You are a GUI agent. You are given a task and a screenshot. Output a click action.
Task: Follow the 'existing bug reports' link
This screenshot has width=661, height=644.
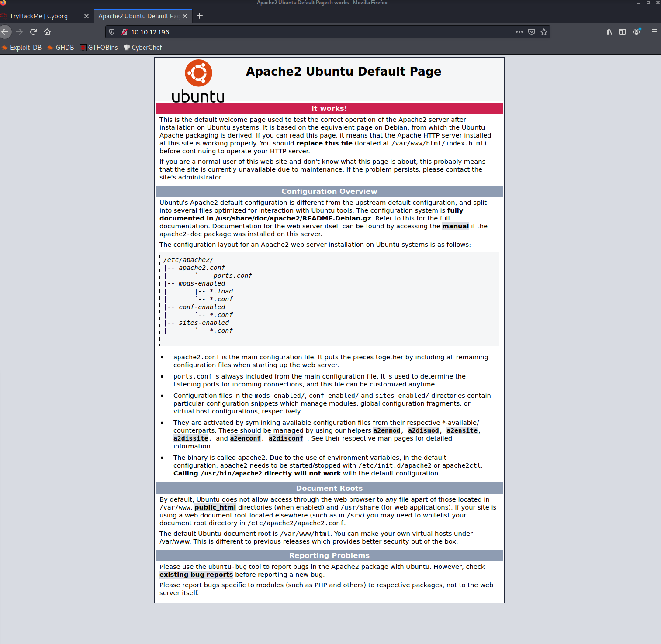[196, 575]
